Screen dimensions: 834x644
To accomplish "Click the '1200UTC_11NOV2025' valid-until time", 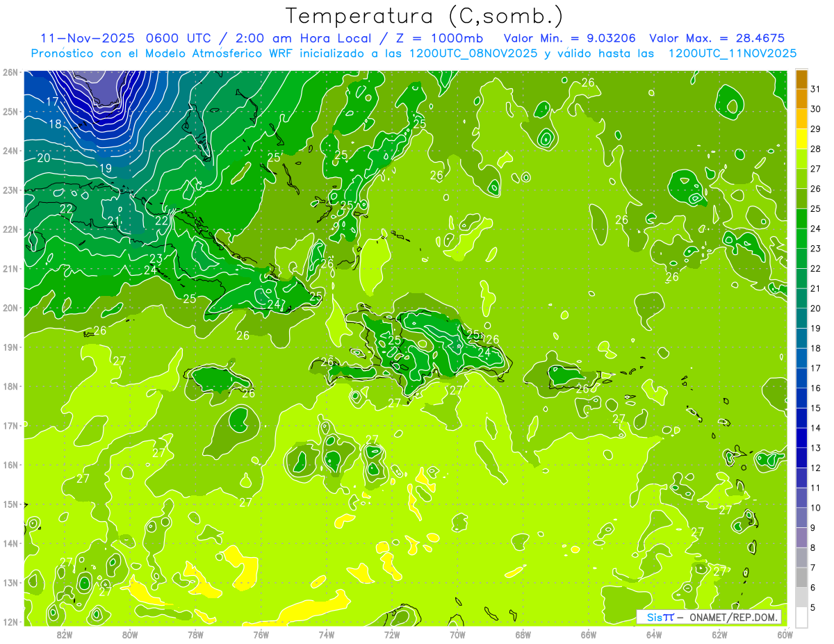I will click(x=733, y=53).
